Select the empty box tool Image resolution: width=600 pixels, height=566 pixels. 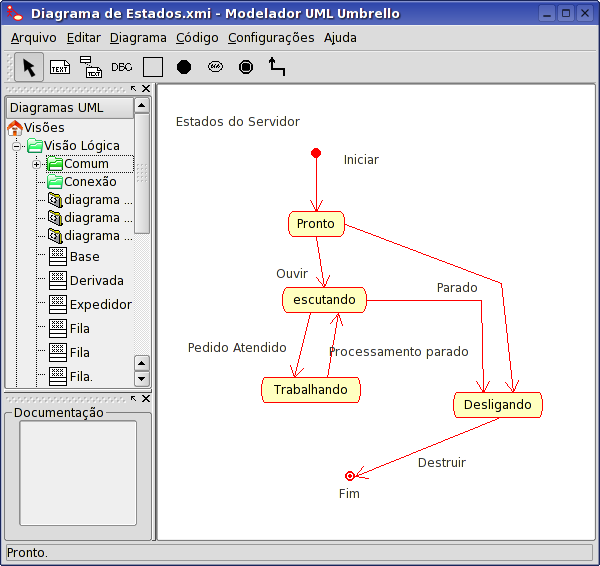click(153, 67)
